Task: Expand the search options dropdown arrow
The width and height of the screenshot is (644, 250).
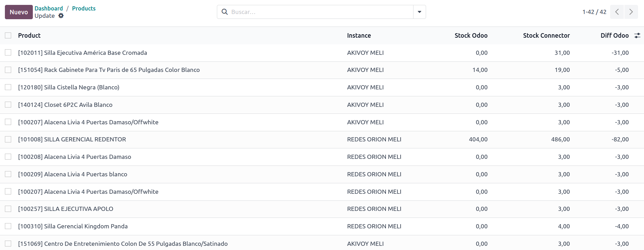Action: coord(419,12)
